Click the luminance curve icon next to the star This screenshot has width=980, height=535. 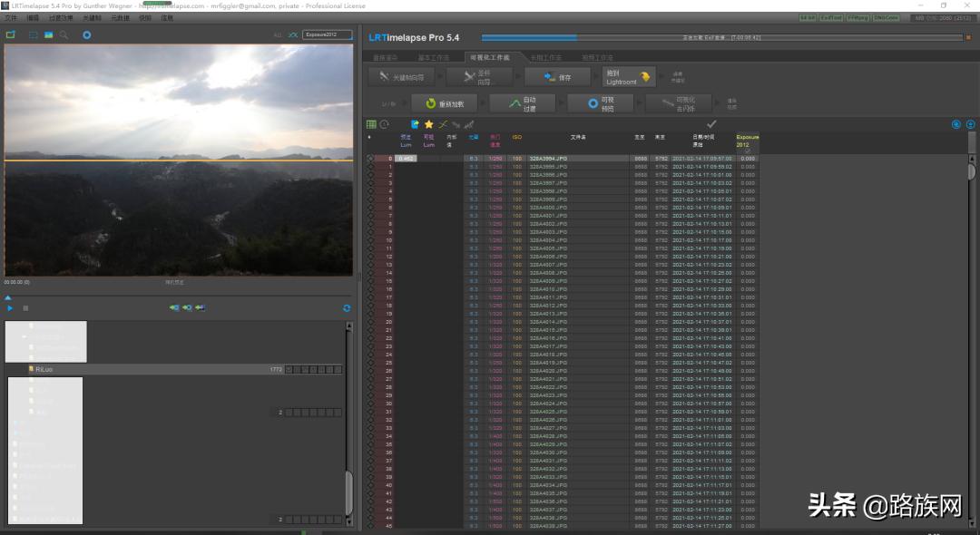[x=444, y=124]
